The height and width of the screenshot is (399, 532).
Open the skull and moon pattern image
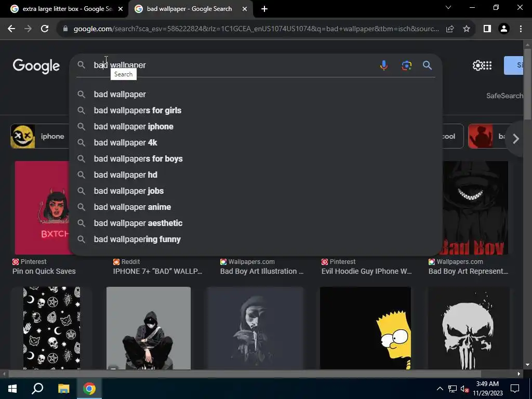pyautogui.click(x=51, y=328)
